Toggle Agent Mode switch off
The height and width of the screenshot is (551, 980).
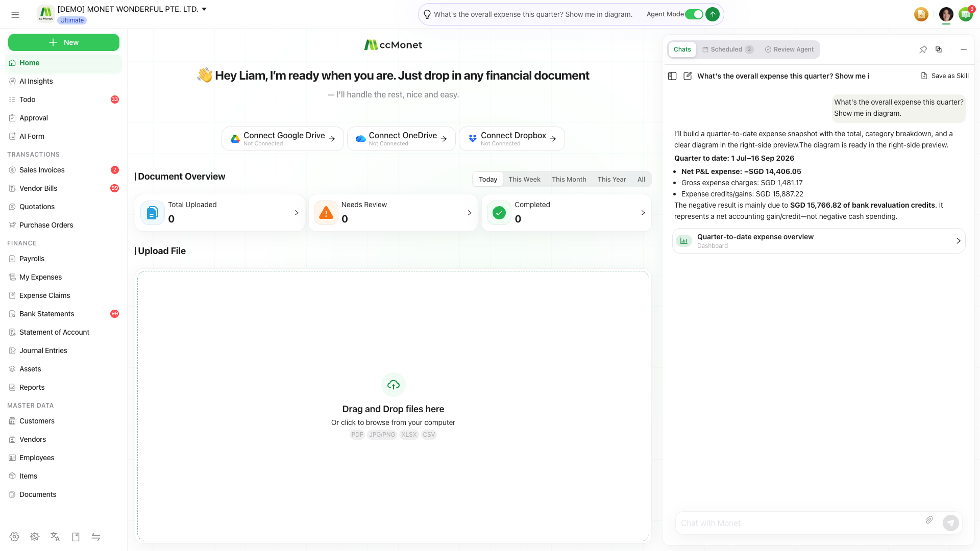[694, 14]
